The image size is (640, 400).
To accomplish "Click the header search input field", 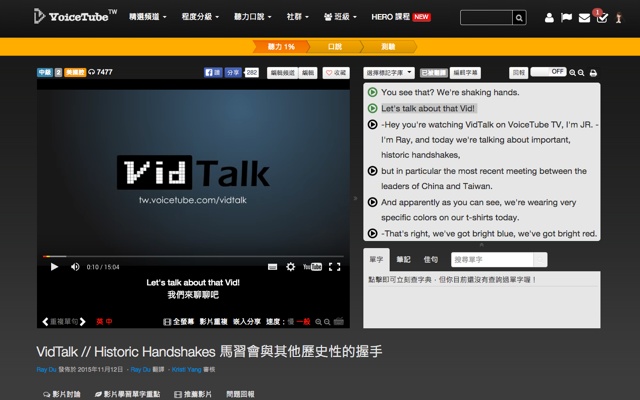I will [486, 18].
